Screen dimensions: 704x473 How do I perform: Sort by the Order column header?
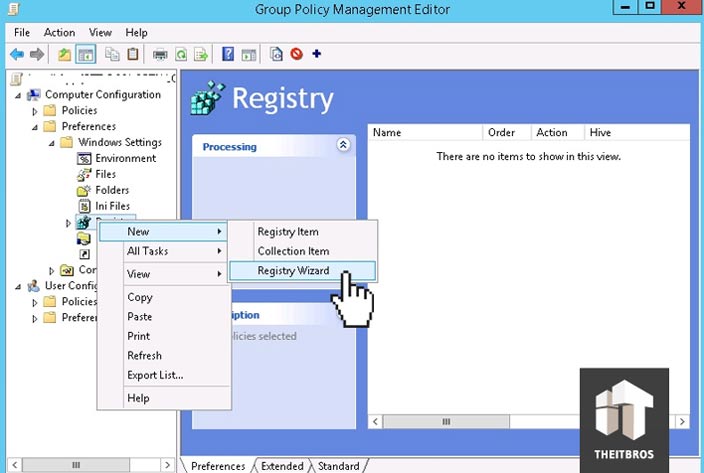[507, 132]
